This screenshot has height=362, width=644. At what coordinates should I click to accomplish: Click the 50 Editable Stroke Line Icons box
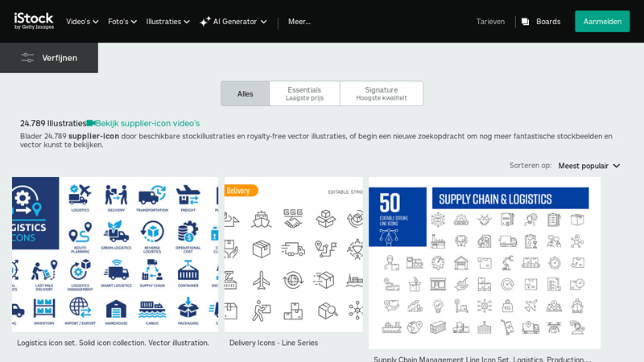tap(397, 216)
